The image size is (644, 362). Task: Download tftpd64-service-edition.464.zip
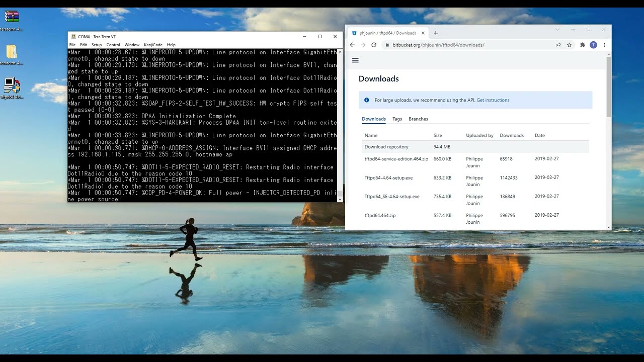click(396, 159)
